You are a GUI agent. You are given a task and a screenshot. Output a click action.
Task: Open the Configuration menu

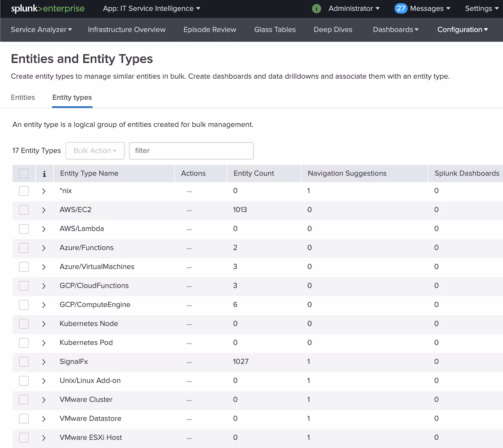[x=462, y=30]
